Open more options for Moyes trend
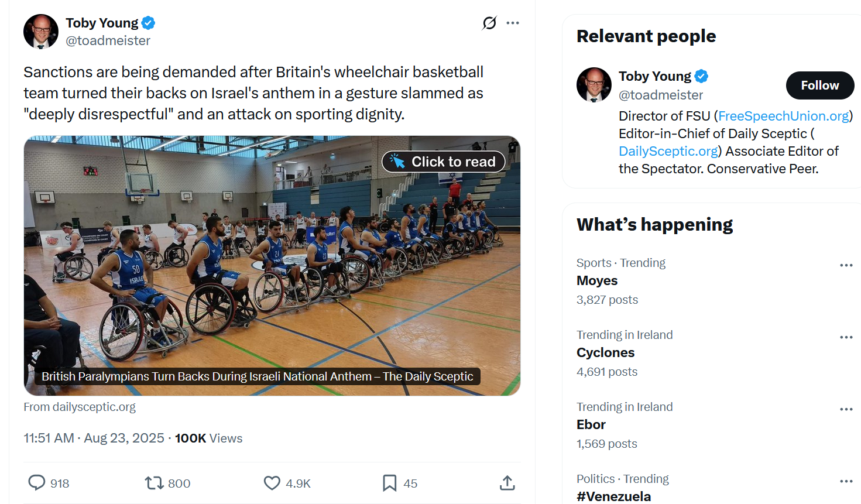This screenshot has width=861, height=504. pos(846,265)
